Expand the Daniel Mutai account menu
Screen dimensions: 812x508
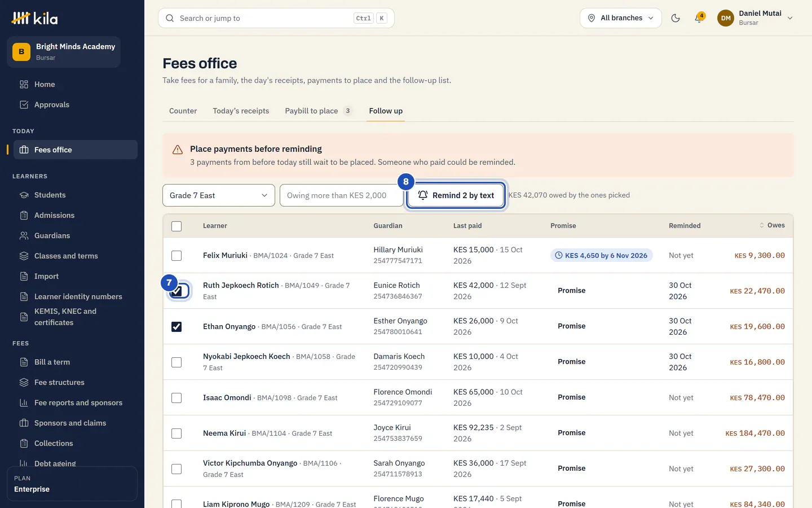(755, 18)
